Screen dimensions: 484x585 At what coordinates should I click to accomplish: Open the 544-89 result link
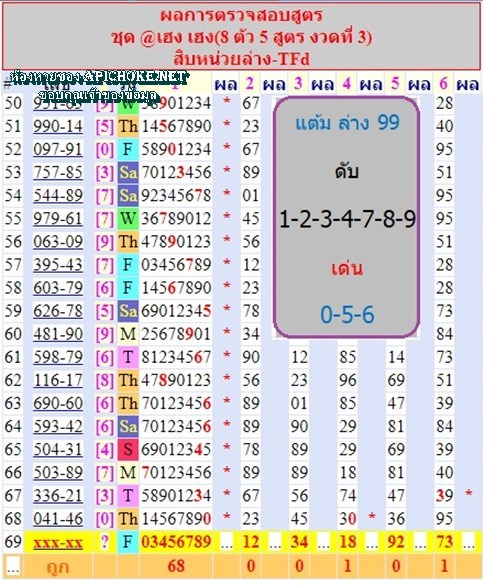click(58, 196)
